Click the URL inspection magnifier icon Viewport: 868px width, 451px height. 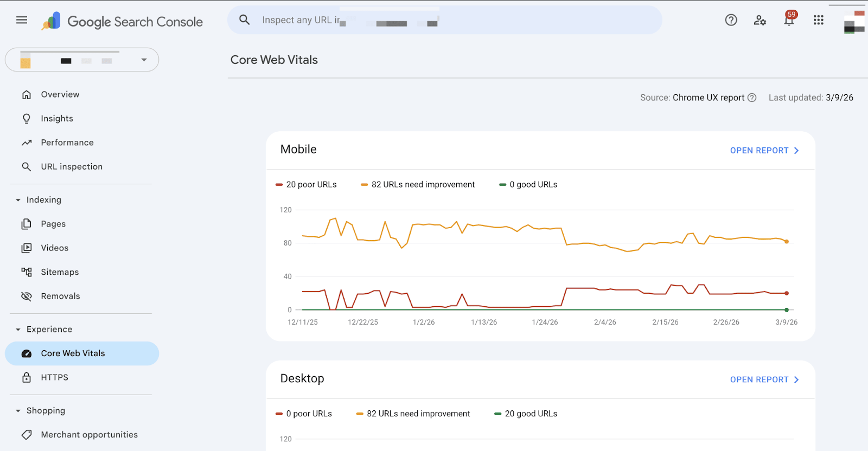coord(27,167)
